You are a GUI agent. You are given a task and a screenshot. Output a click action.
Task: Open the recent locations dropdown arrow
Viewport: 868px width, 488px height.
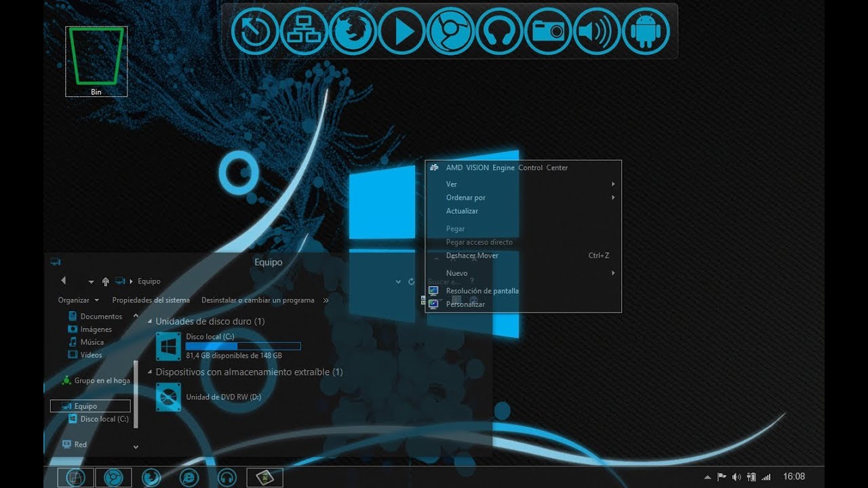click(x=91, y=282)
